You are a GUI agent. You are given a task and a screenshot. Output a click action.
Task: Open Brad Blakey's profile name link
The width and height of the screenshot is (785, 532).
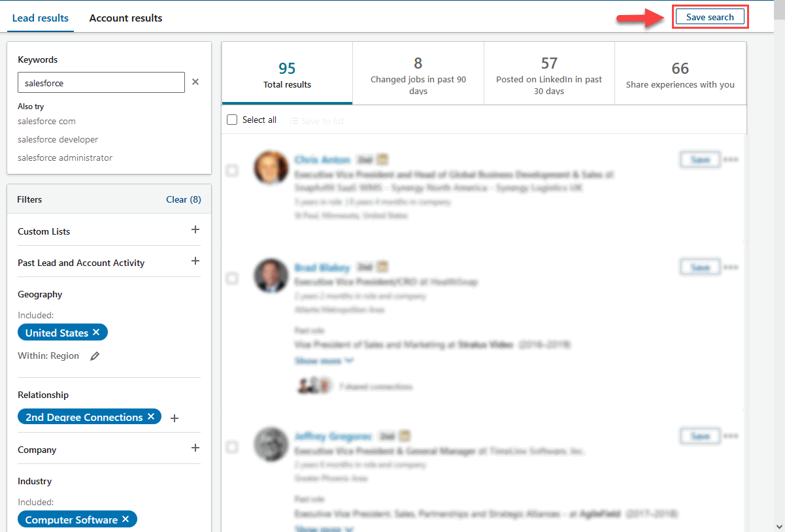[322, 267]
